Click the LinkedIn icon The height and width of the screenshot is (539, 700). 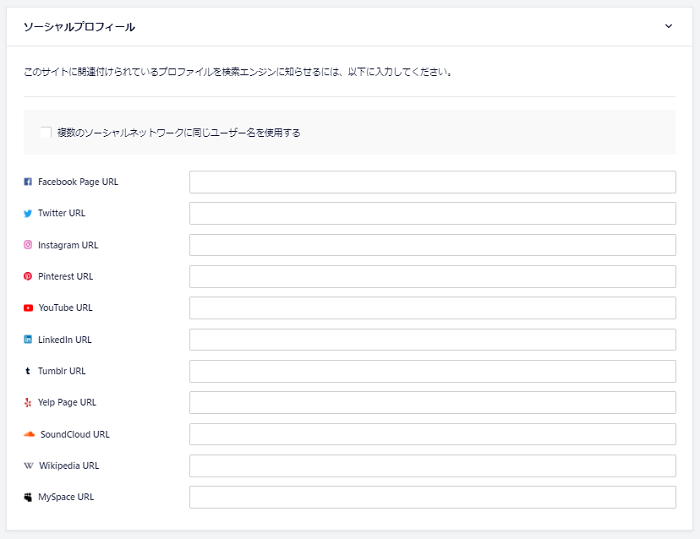28,339
